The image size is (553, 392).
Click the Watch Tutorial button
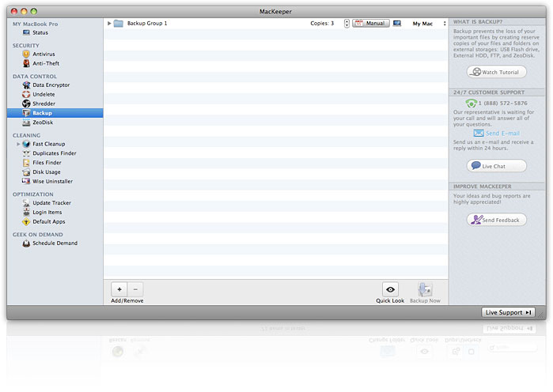(497, 72)
